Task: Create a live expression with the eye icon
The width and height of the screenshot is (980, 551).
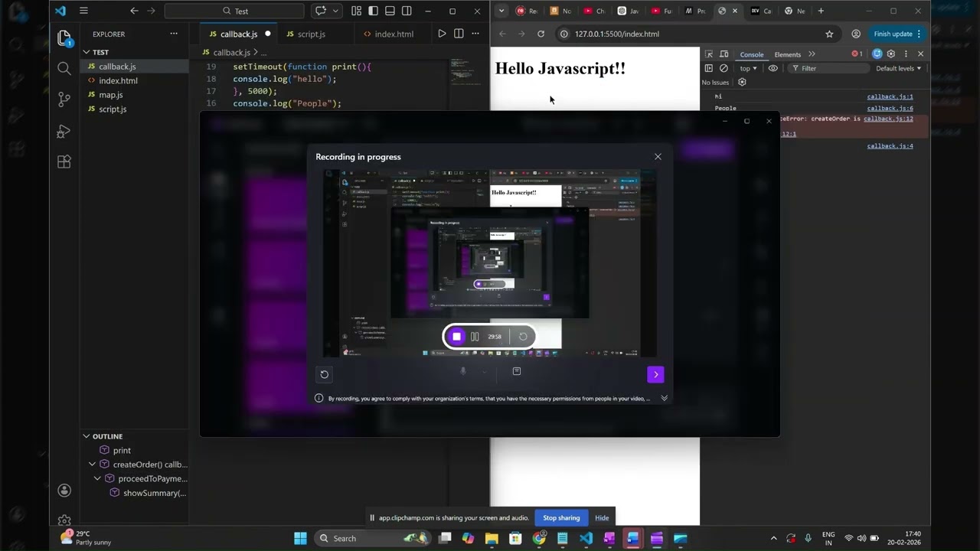Action: pyautogui.click(x=773, y=68)
